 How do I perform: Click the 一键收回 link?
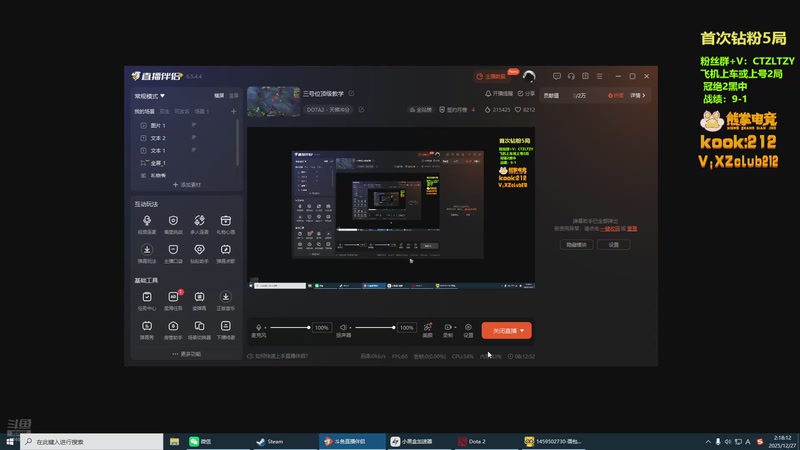point(610,229)
